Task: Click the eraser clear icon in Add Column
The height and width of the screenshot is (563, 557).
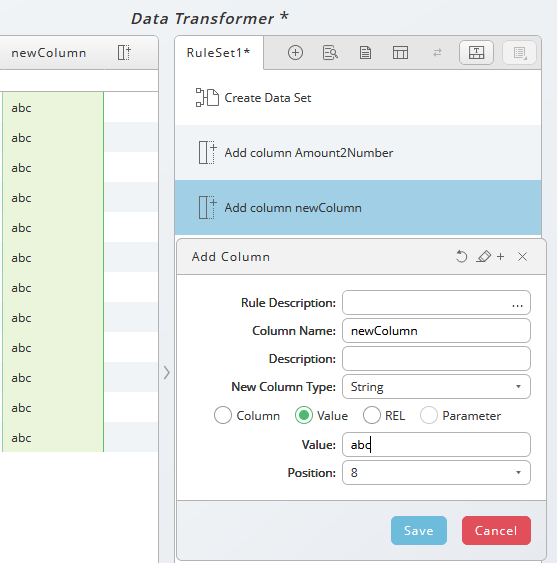Action: pos(483,257)
